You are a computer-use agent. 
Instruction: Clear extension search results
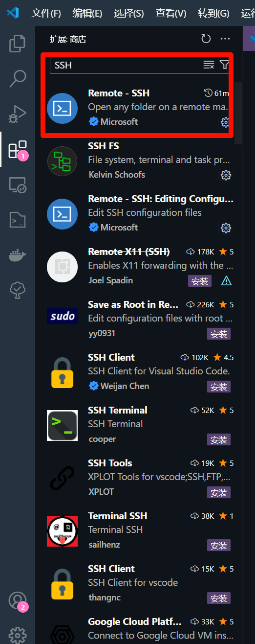pos(209,65)
